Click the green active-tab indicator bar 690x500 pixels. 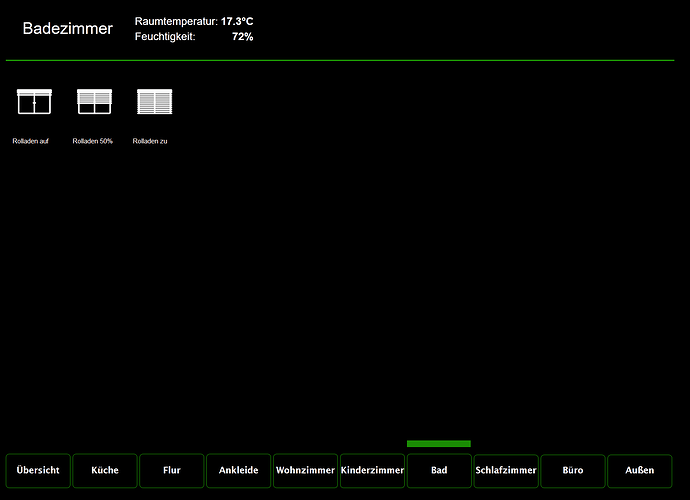coord(438,443)
